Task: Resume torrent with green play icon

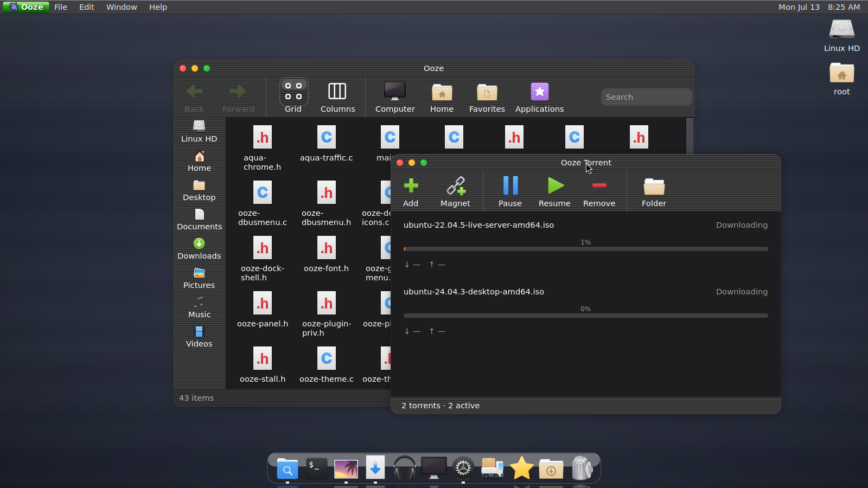Action: [x=554, y=185]
